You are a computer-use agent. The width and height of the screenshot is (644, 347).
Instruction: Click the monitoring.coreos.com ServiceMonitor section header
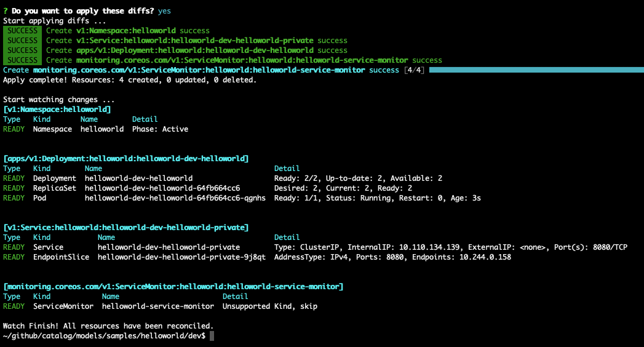pos(173,287)
